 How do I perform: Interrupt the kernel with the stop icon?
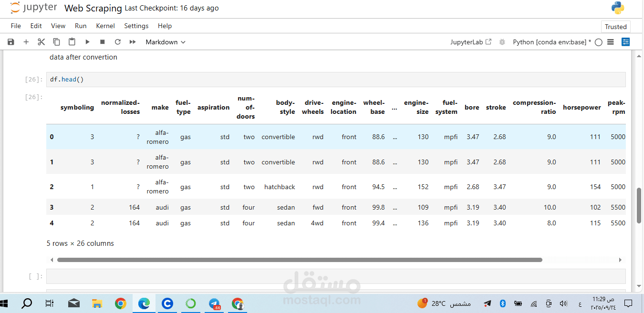[103, 42]
